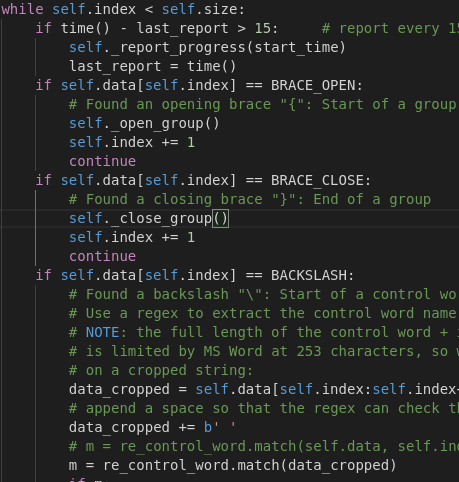Click the comment about closing brace
The width and height of the screenshot is (459, 482).
pyautogui.click(x=250, y=199)
